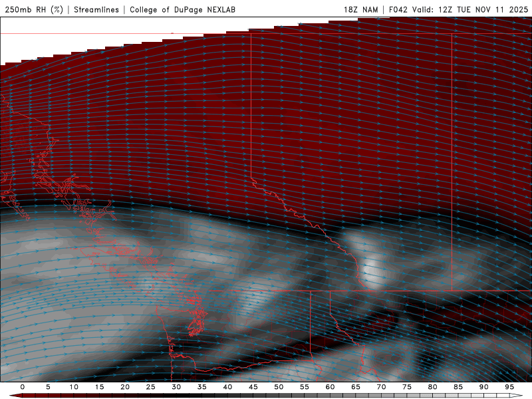Click the colorbar label "85"

[x=458, y=387]
